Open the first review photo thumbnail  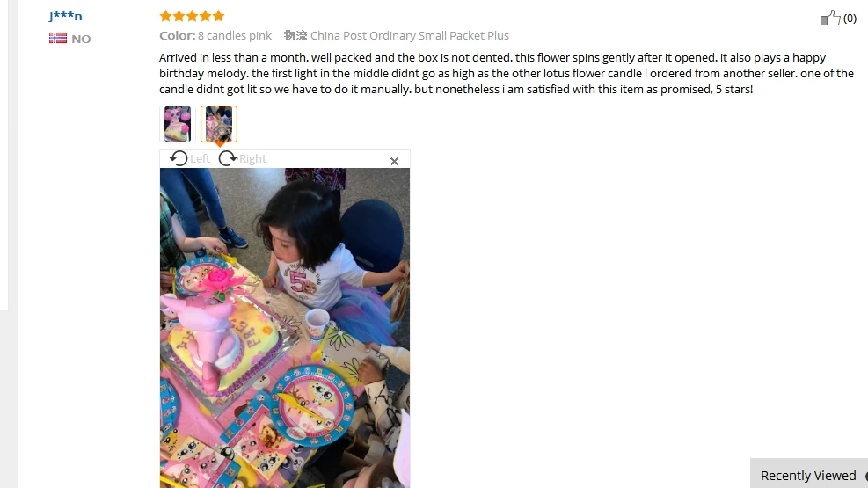pyautogui.click(x=177, y=124)
